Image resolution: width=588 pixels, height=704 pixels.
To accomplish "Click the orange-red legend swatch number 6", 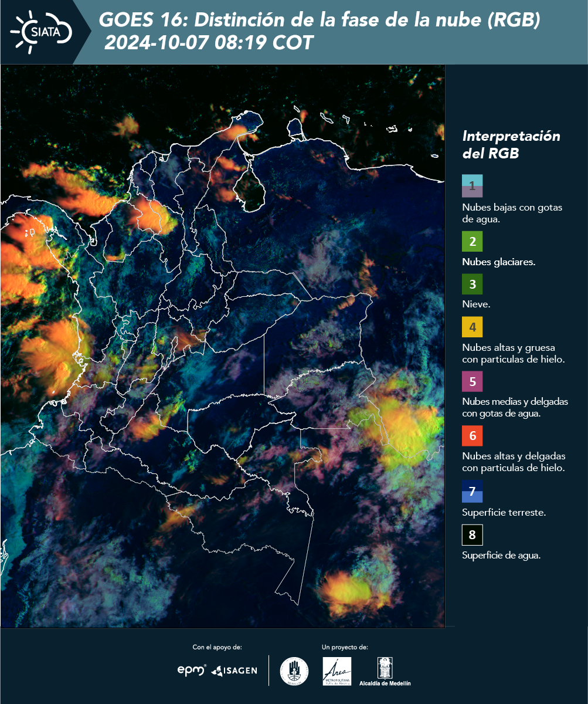I will tap(472, 436).
